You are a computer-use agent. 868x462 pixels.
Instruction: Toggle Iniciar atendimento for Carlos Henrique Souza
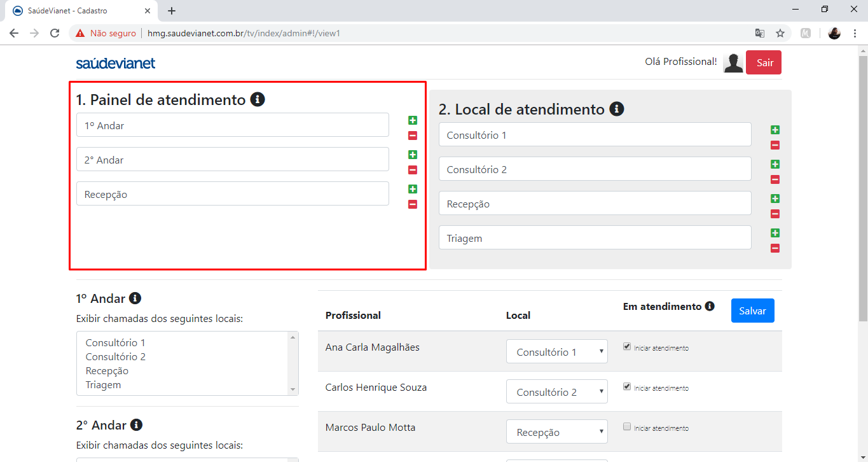point(627,386)
